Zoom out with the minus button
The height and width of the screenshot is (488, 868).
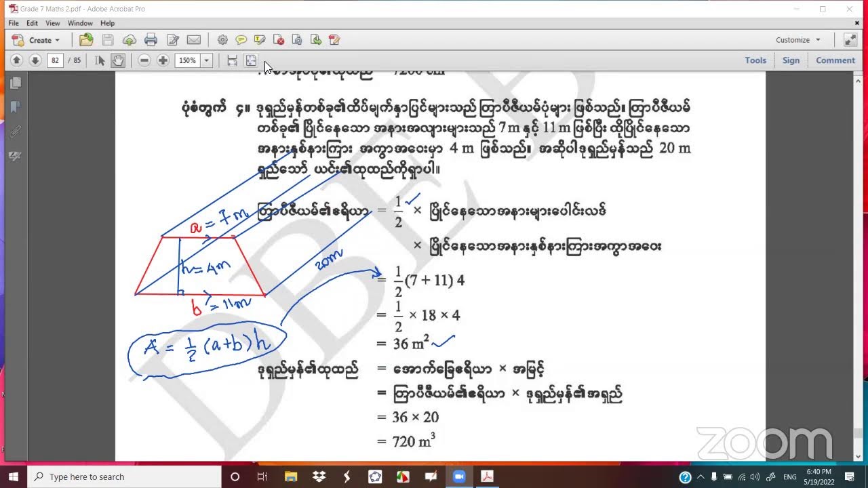pyautogui.click(x=144, y=60)
